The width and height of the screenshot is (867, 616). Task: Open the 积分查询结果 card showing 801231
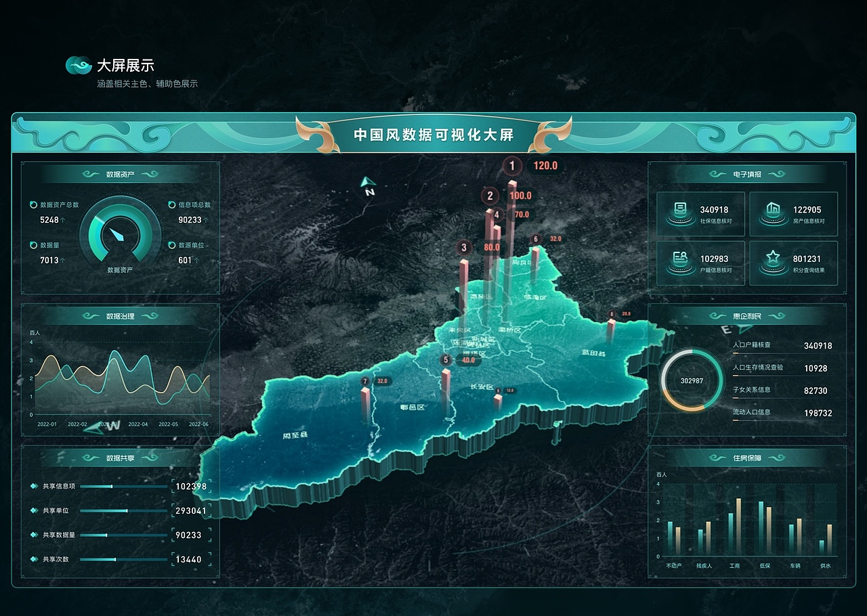[793, 263]
